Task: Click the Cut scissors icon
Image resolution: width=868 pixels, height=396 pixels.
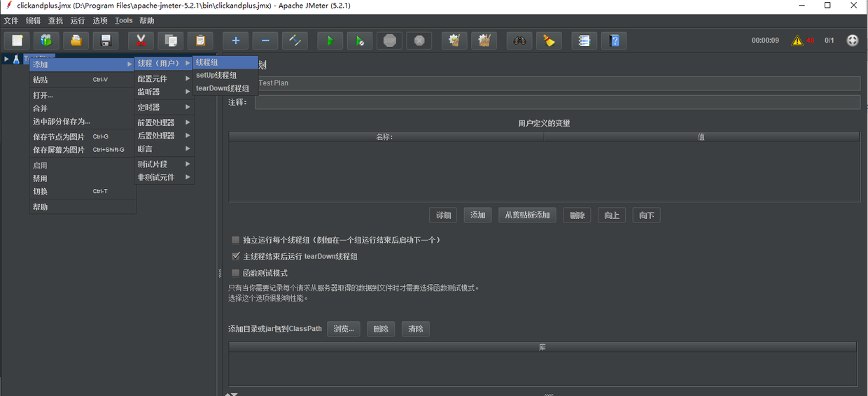Action: click(141, 41)
